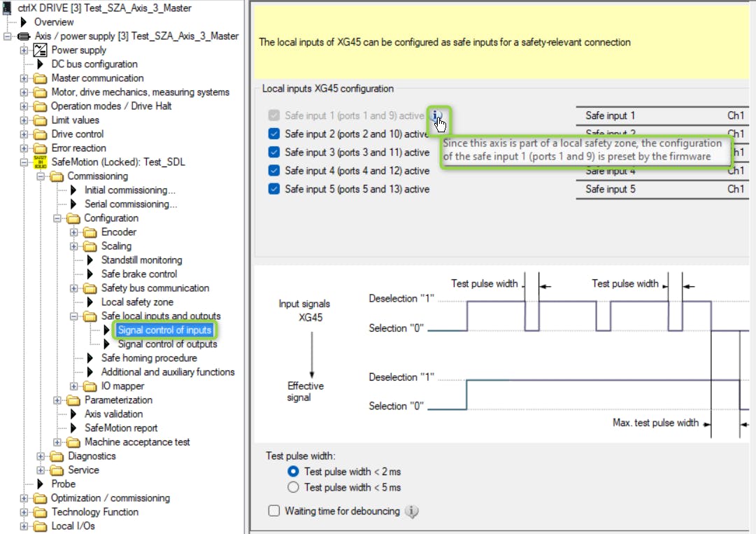Click the Safe input 5 table row label
This screenshot has height=534, width=756.
point(610,189)
